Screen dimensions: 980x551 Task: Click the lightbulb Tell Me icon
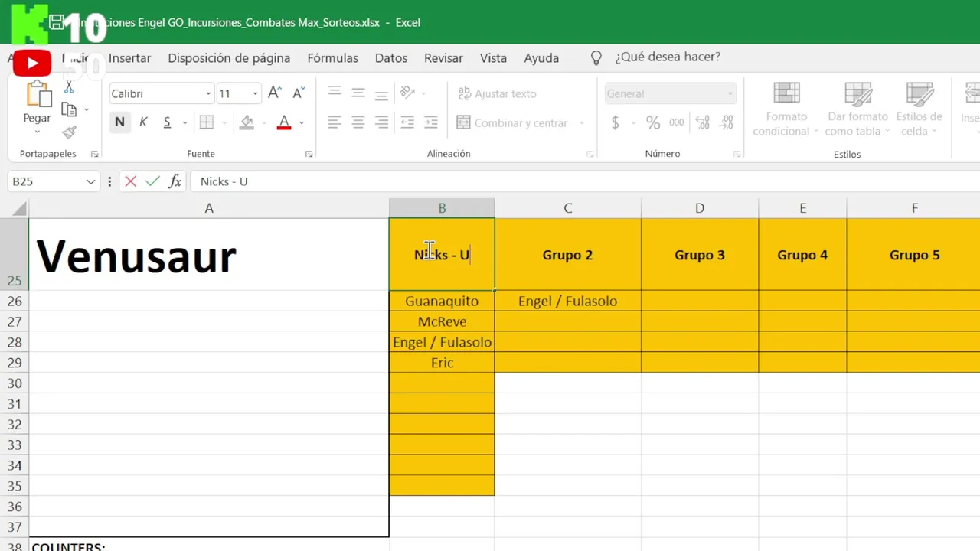(x=596, y=58)
